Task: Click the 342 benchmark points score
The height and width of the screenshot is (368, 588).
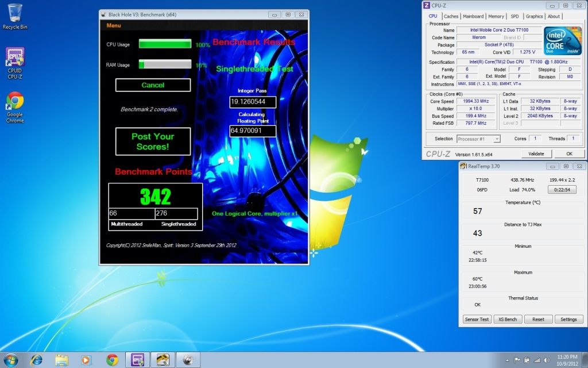Action: tap(155, 196)
